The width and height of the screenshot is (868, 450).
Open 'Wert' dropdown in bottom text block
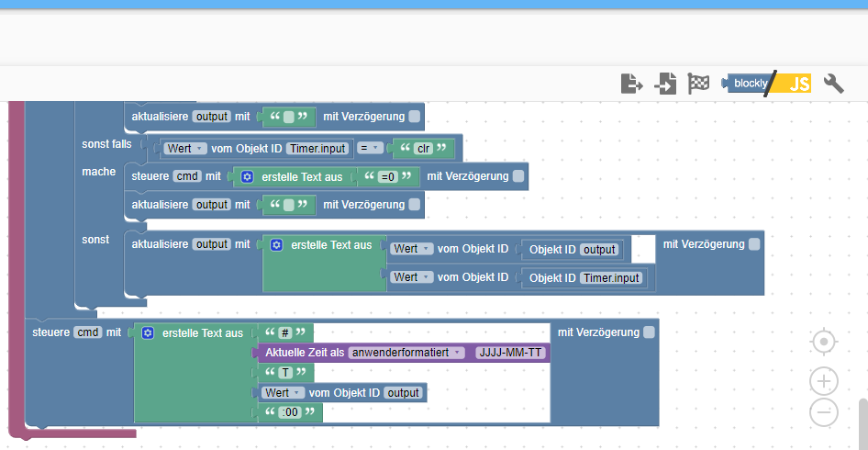point(284,393)
